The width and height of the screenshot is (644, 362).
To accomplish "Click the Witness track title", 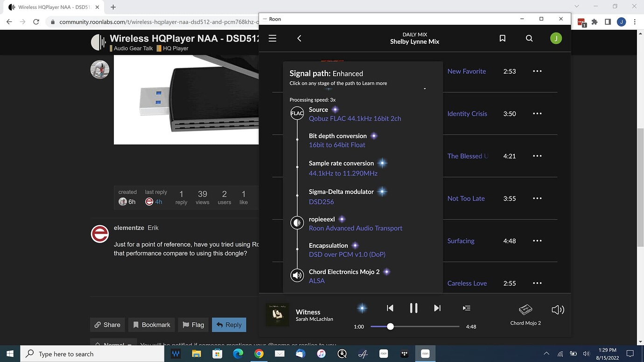I will tap(308, 312).
